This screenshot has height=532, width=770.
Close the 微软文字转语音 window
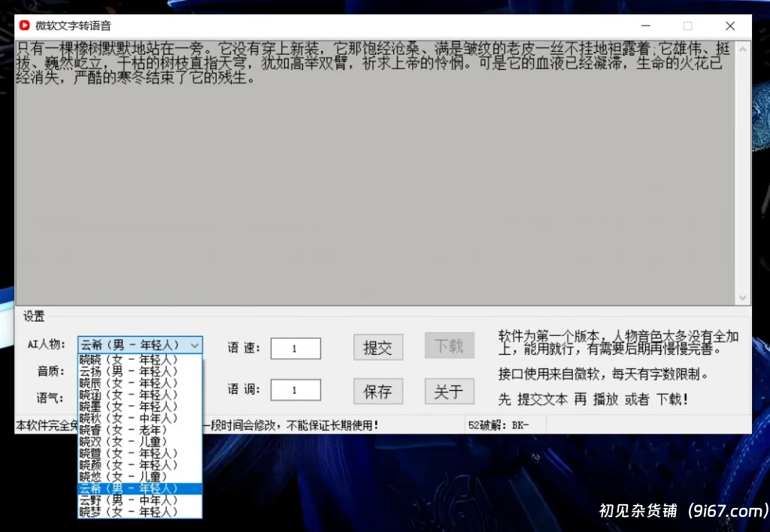coord(730,26)
